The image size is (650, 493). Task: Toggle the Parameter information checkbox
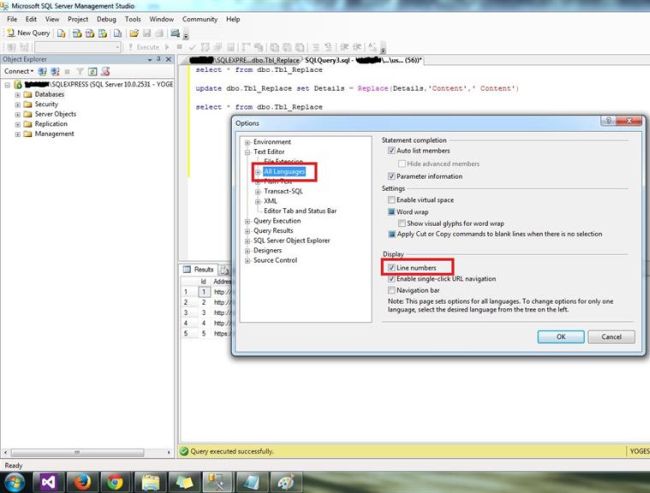[391, 176]
